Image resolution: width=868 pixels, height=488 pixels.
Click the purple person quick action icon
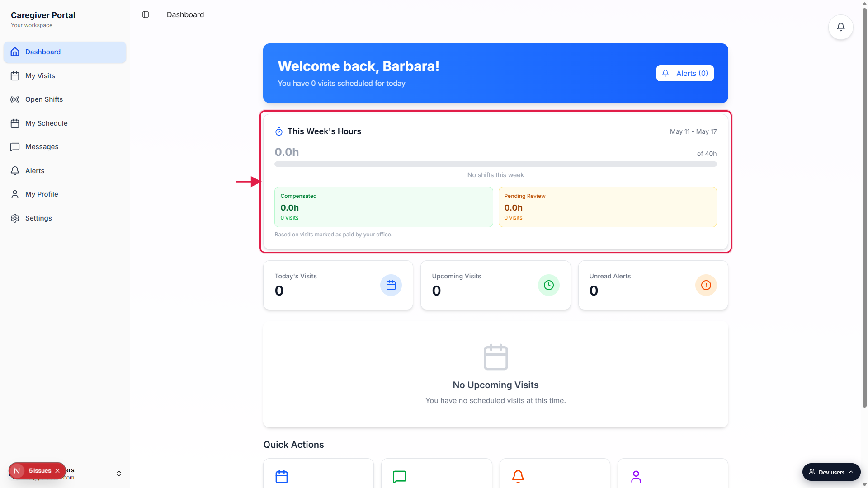(x=636, y=477)
